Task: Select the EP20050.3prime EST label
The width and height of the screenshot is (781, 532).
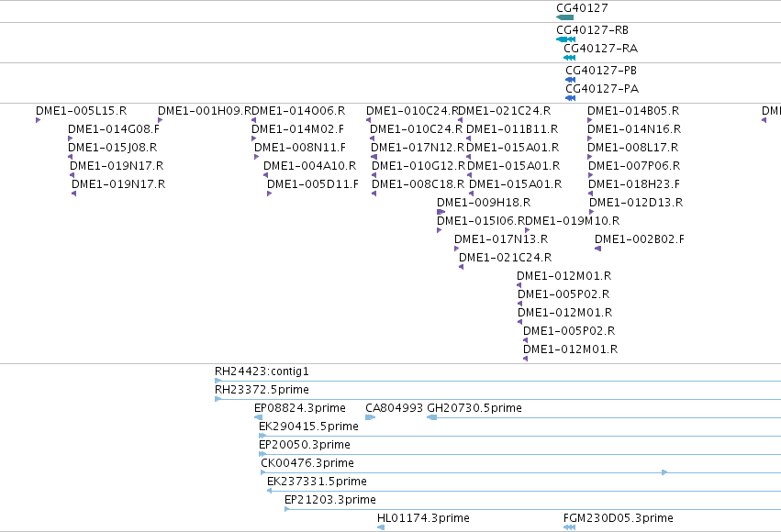Action: point(305,445)
